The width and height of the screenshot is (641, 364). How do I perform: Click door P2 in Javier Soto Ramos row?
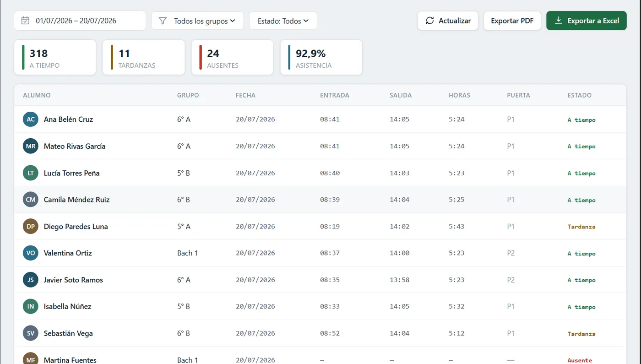click(x=511, y=280)
